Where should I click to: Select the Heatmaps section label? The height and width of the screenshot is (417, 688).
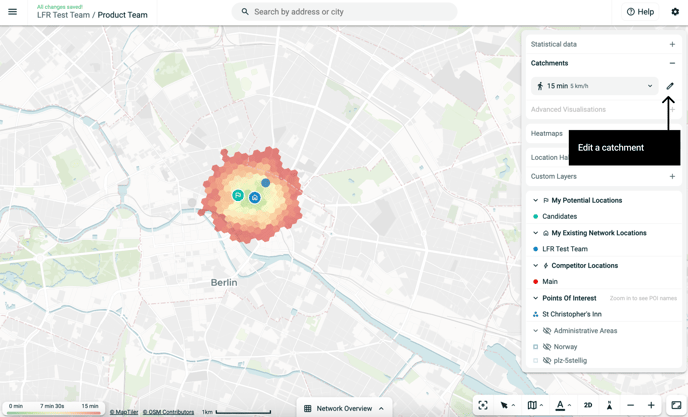coord(547,133)
